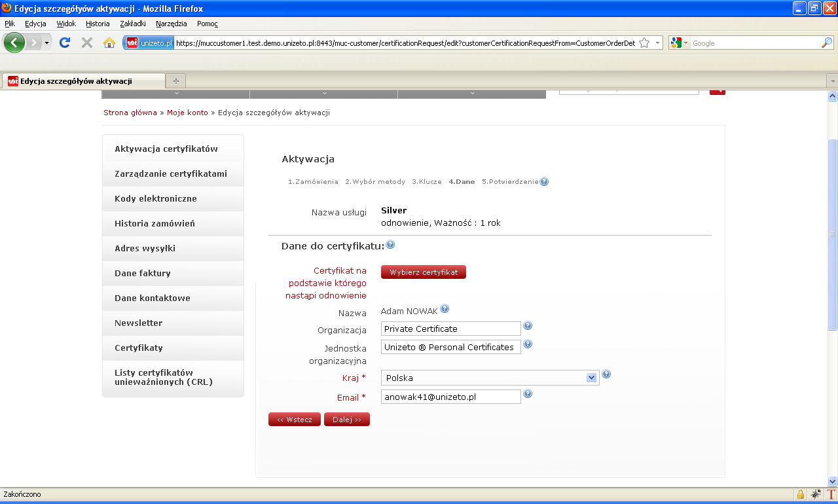Viewport: 838px width, 504px height.
Task: Open Historia zamówień in sidebar
Action: 173,223
